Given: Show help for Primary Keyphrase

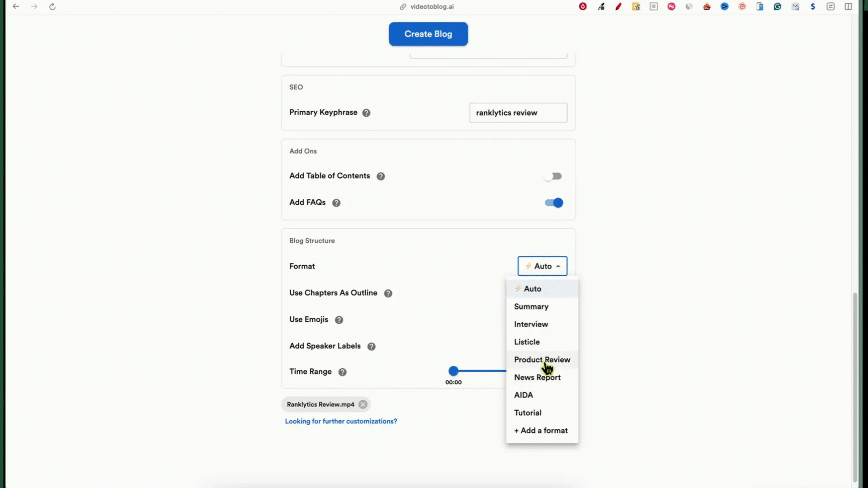Looking at the screenshot, I should click(367, 113).
